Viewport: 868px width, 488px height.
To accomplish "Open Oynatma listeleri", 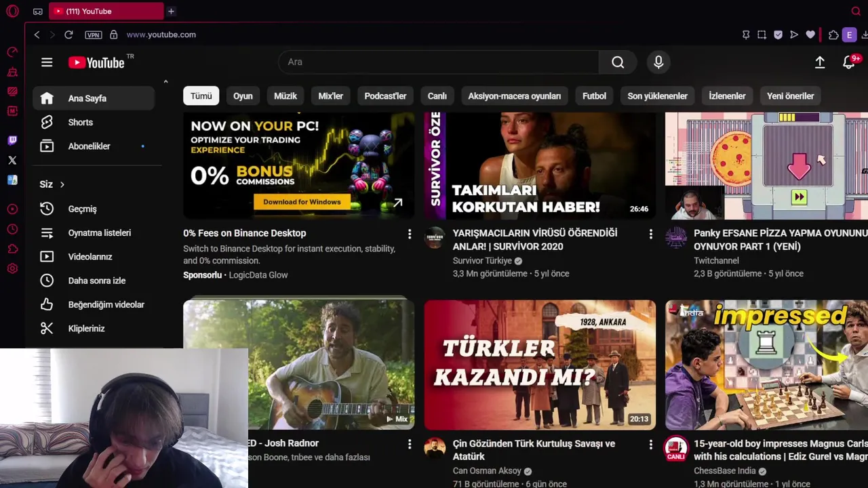I will pos(94,232).
